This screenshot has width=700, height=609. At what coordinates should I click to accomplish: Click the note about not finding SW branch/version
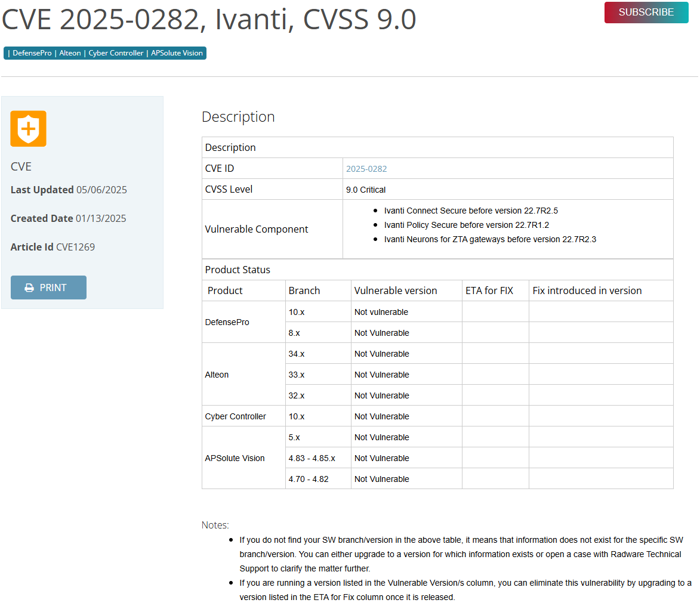pos(461,554)
